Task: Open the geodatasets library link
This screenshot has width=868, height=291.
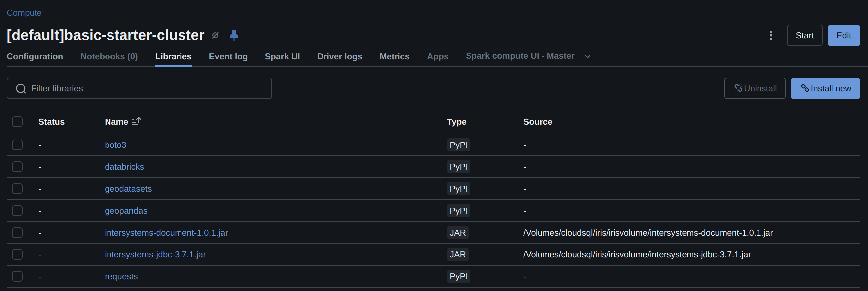Action: (128, 189)
